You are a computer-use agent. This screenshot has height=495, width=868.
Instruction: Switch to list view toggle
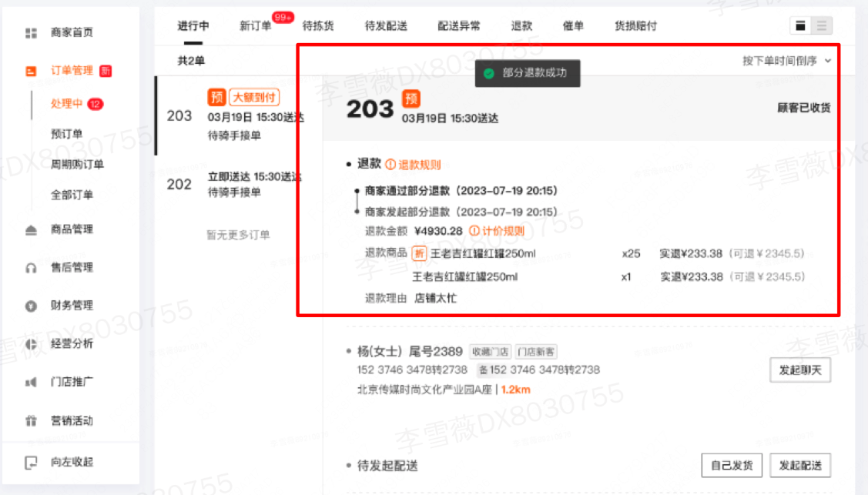click(x=822, y=25)
